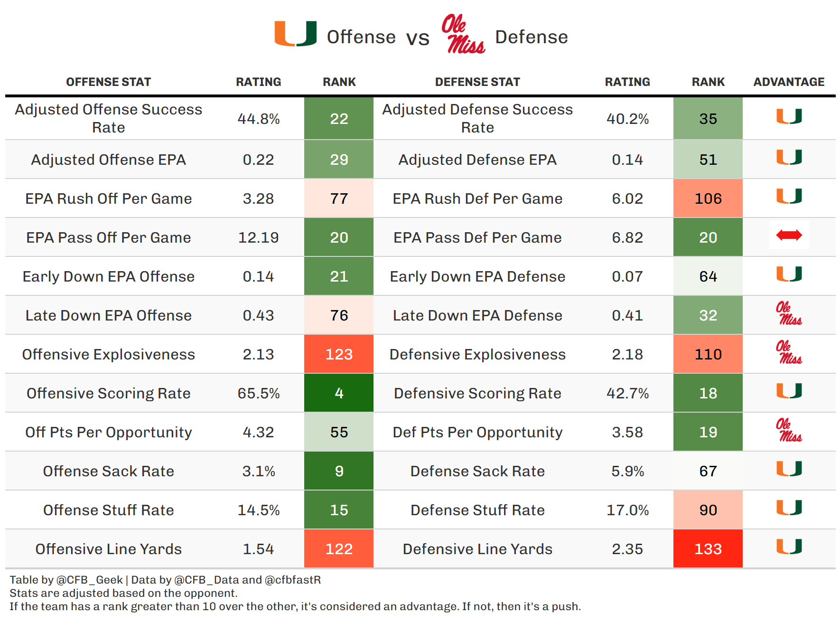The height and width of the screenshot is (623, 840).
Task: Click bright red rank 133 cell
Action: click(708, 549)
